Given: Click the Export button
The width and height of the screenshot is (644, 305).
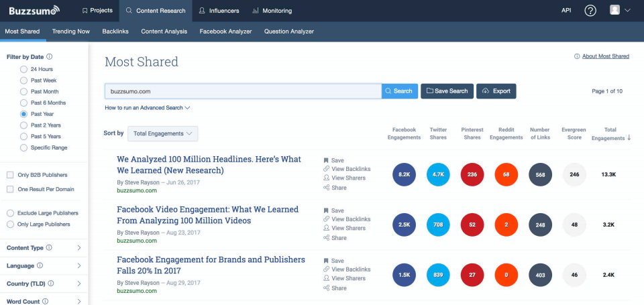Looking at the screenshot, I should [496, 91].
